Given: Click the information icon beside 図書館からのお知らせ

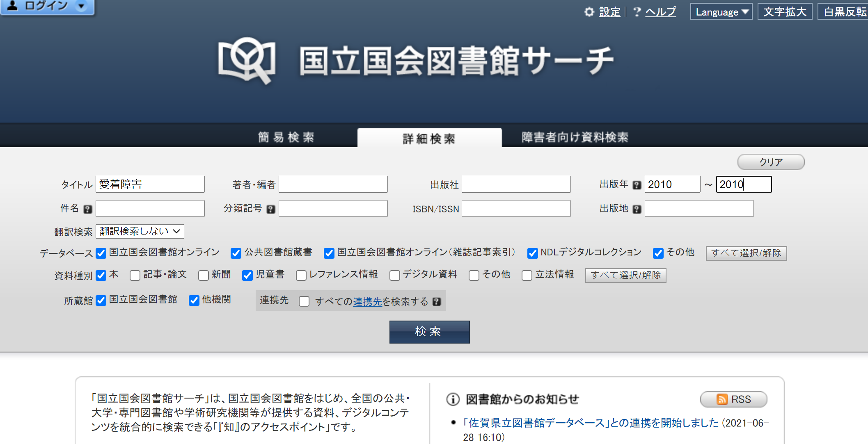Looking at the screenshot, I should (453, 399).
